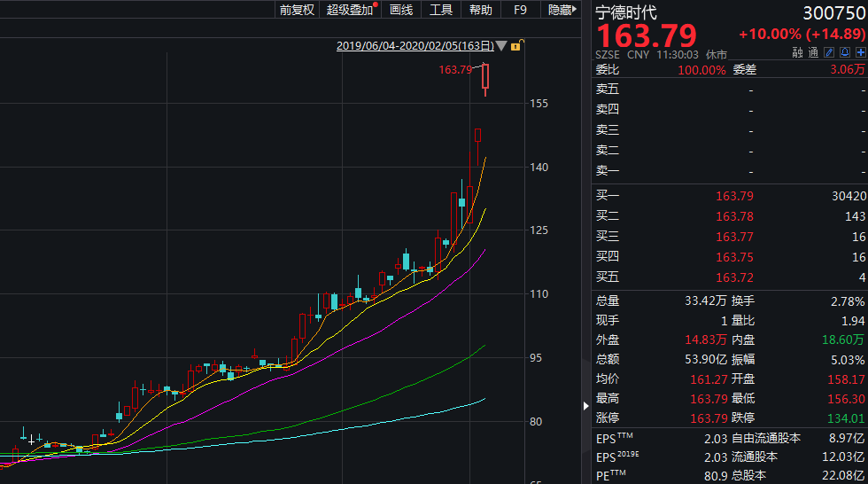868x484 pixels.
Task: Click the 自由流通股本 value 8.97亿
Action: click(x=847, y=438)
